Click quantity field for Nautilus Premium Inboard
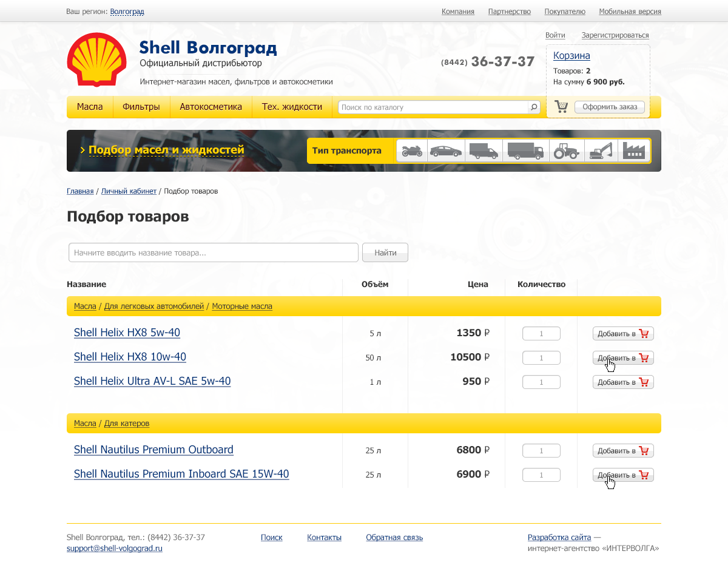728x568 pixels. tap(541, 475)
